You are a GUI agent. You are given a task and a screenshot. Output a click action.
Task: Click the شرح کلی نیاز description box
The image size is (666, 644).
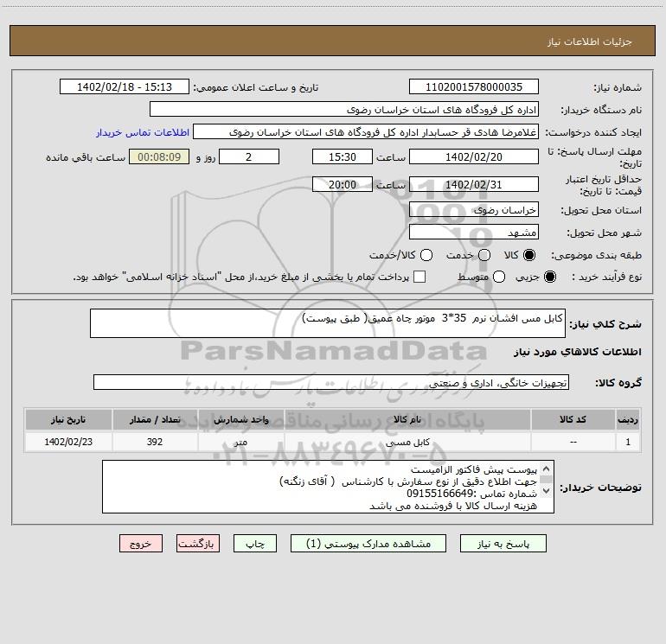coord(328,323)
